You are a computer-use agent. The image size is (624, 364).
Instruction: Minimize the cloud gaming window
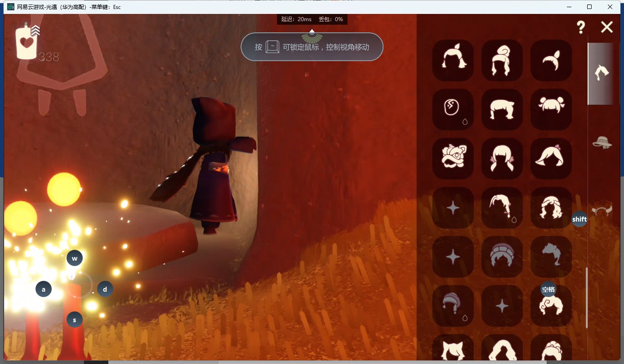point(569,7)
